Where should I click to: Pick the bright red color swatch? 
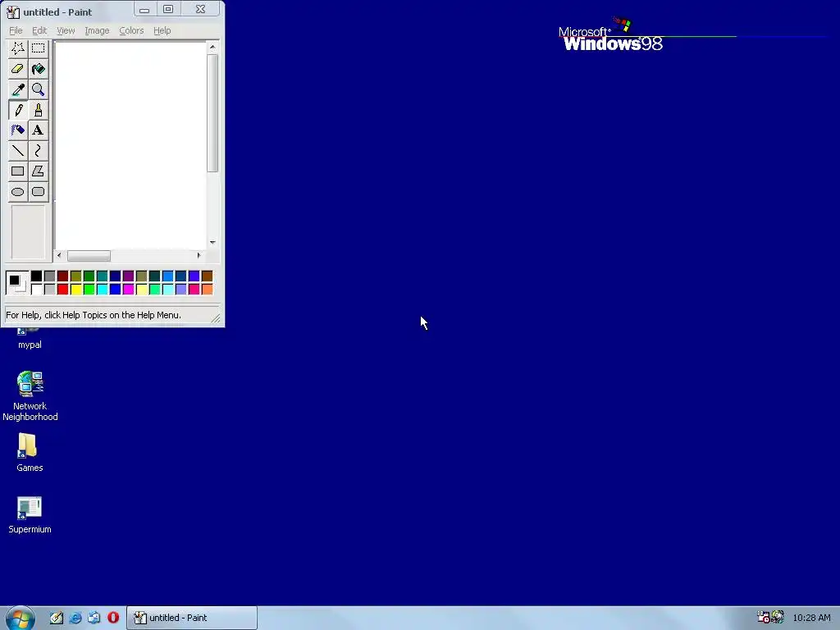62,290
